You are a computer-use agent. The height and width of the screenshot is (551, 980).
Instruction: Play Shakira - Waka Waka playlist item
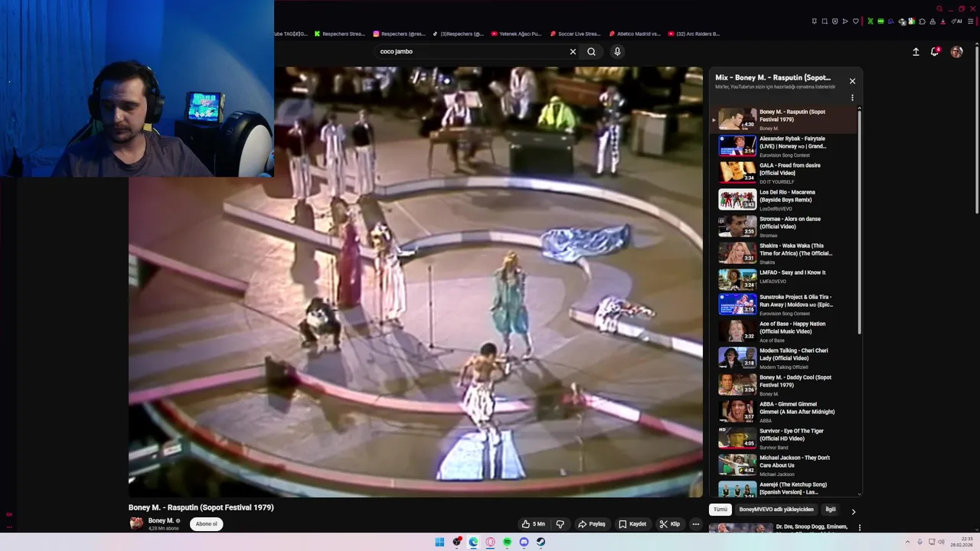pyautogui.click(x=784, y=253)
